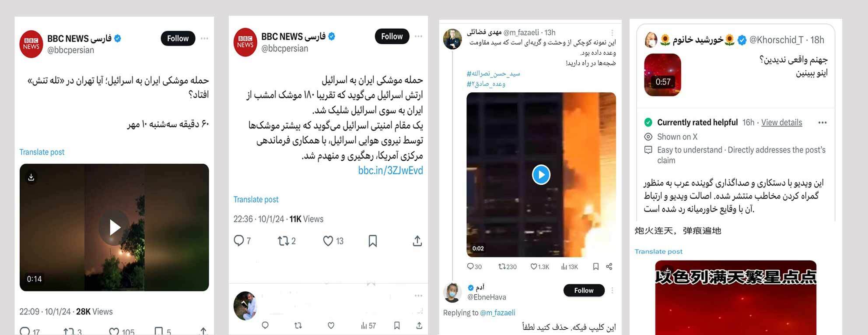Reply to second BBC post with 7 comments
Viewport: 868px width, 335px height.
pos(242,241)
